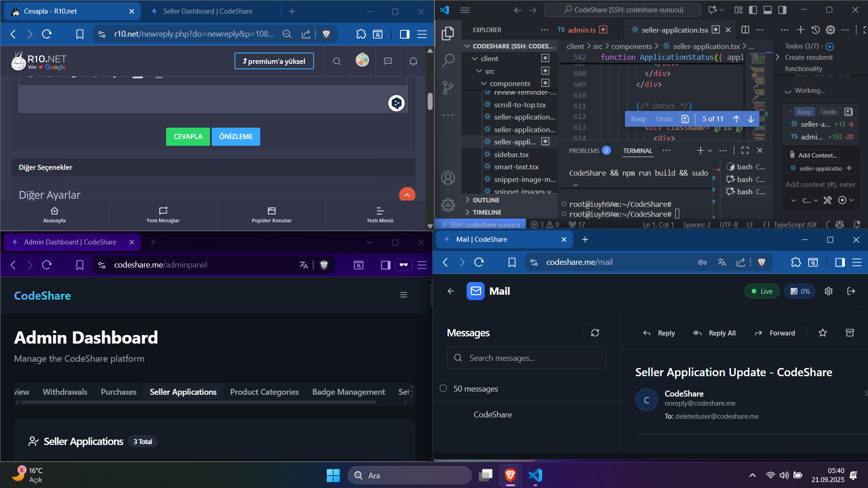This screenshot has height=488, width=868.
Task: Toggle VS Code bottom panel layout
Action: 768,10
